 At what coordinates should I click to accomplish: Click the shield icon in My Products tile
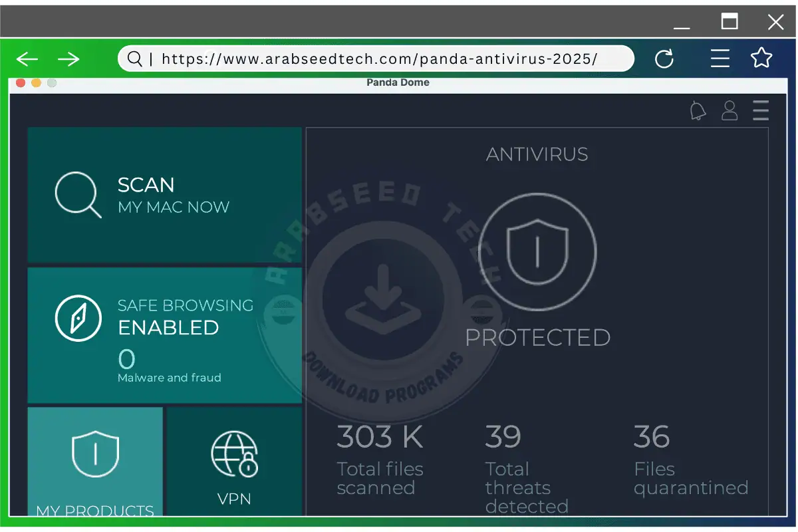coord(95,453)
